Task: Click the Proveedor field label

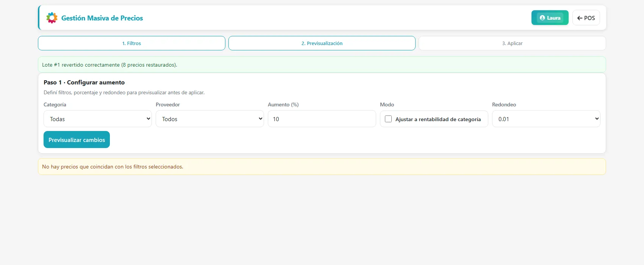Action: tap(168, 104)
